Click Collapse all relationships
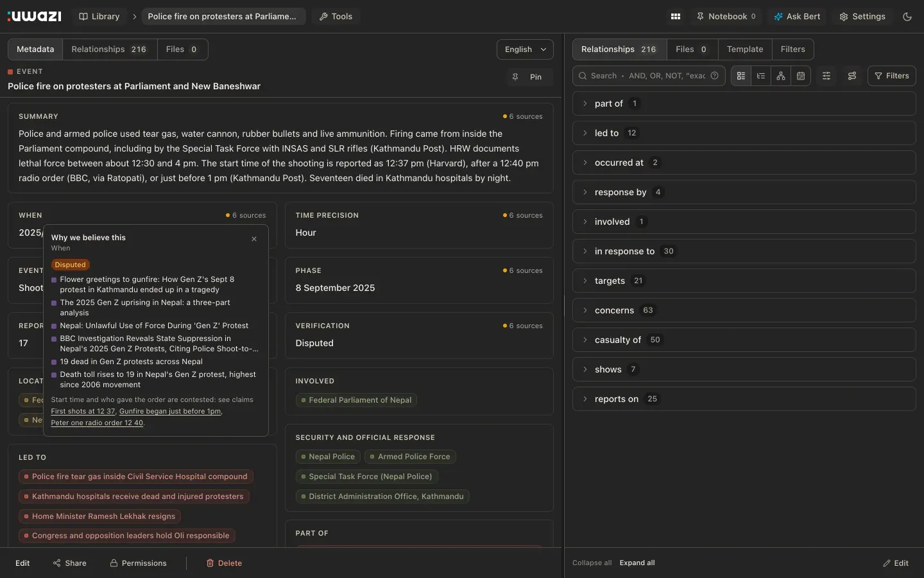Image resolution: width=924 pixels, height=578 pixels. (592, 563)
